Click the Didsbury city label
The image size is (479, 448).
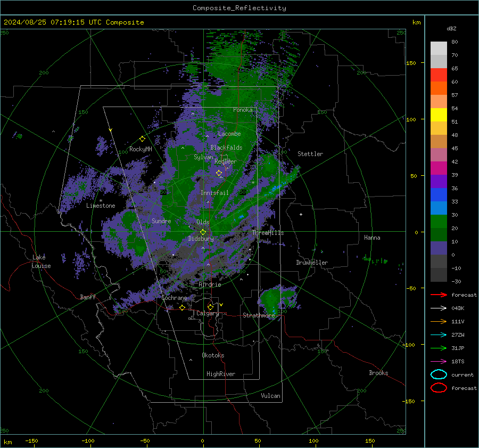(201, 239)
